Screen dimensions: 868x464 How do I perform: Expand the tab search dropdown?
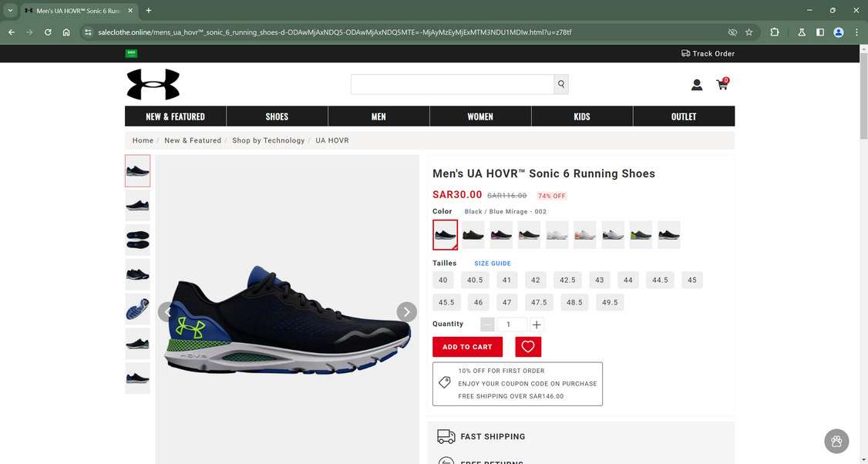point(10,11)
